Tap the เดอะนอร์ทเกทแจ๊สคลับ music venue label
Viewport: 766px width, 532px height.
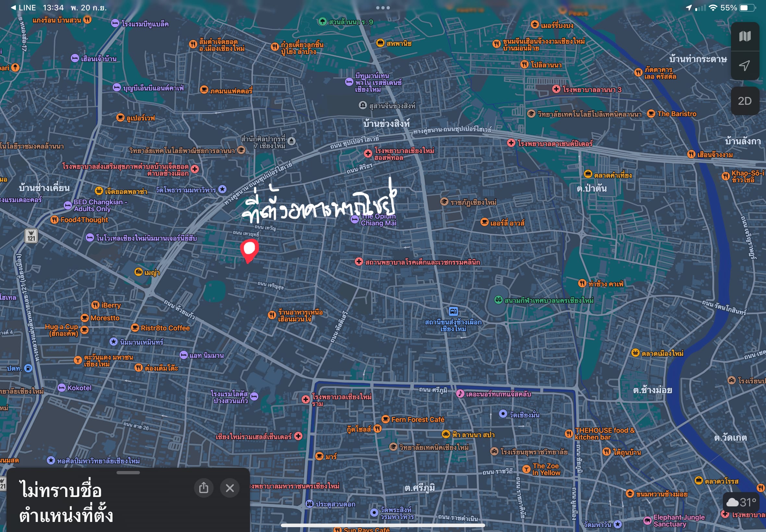pos(498,394)
